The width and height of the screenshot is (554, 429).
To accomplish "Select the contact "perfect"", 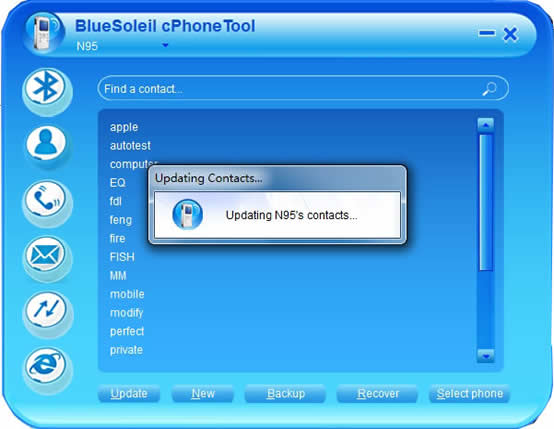I will tap(127, 331).
